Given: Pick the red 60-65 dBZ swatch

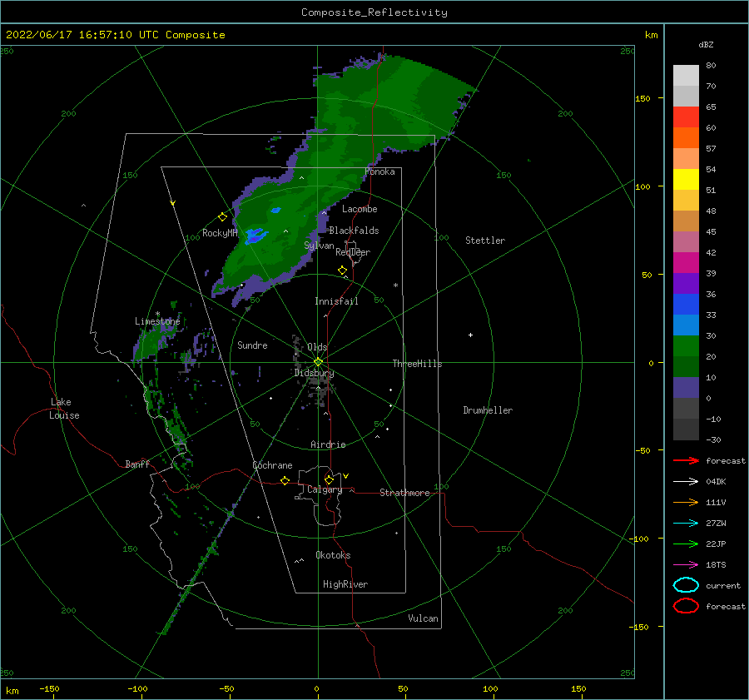Looking at the screenshot, I should click(686, 117).
